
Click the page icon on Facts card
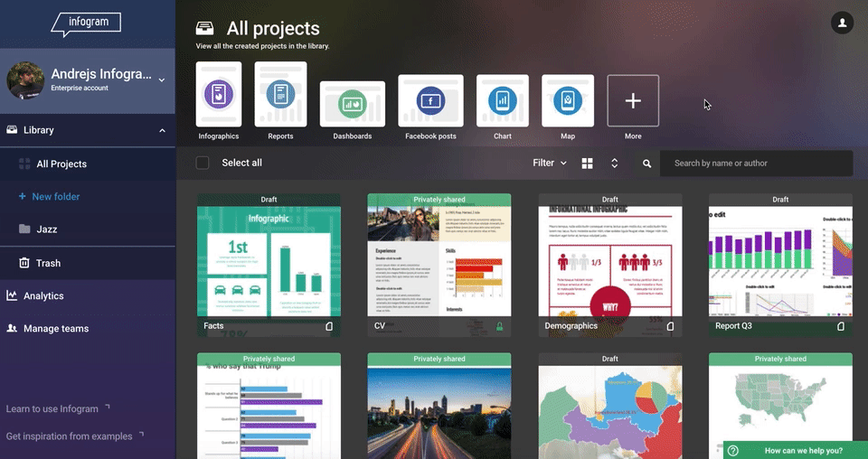tap(329, 326)
